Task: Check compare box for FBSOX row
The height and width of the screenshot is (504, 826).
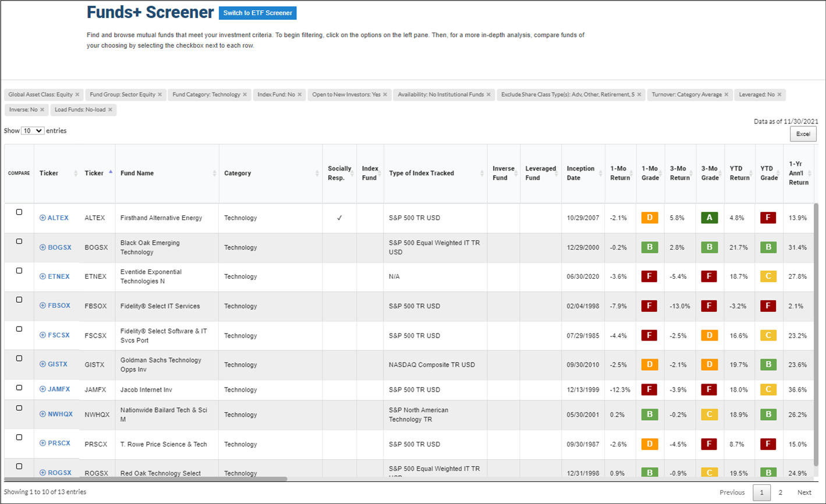Action: (x=19, y=300)
